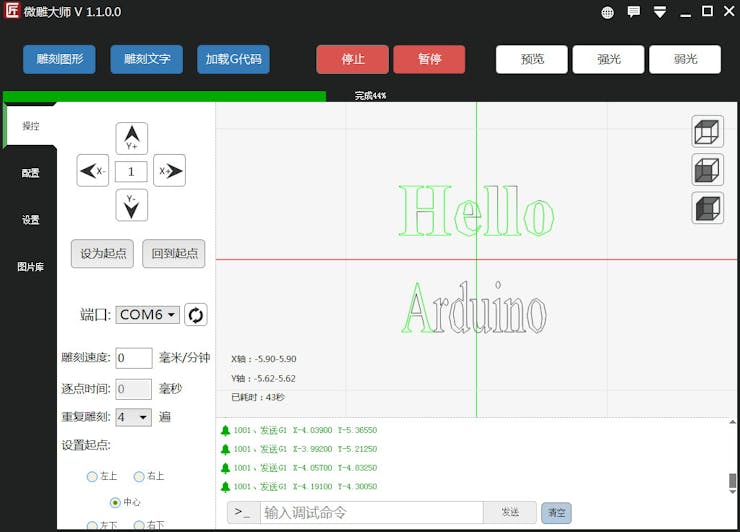Screen dimensions: 740x532
Task: Click the jog step value field
Action: [x=131, y=171]
